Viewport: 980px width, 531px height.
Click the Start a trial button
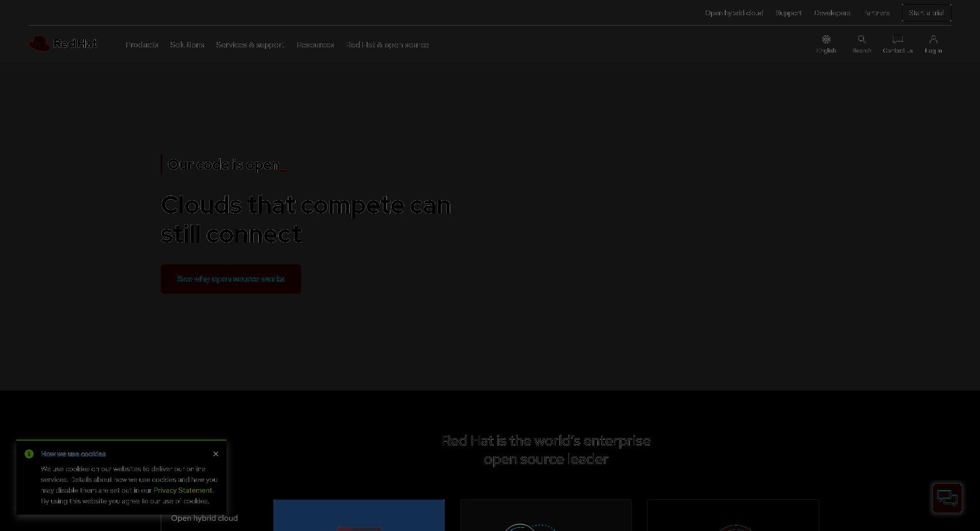coord(926,13)
